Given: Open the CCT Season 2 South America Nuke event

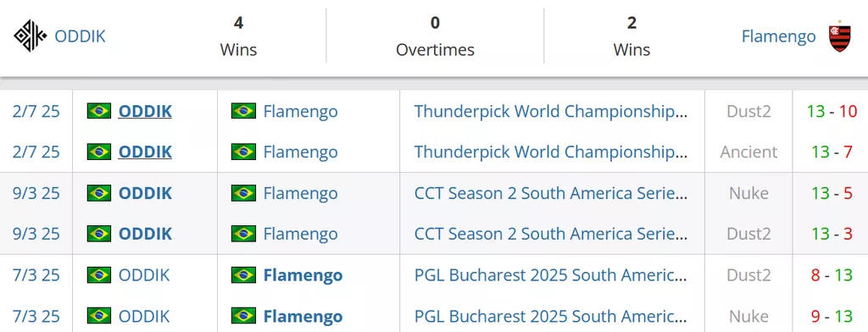Looking at the screenshot, I should click(x=551, y=193).
